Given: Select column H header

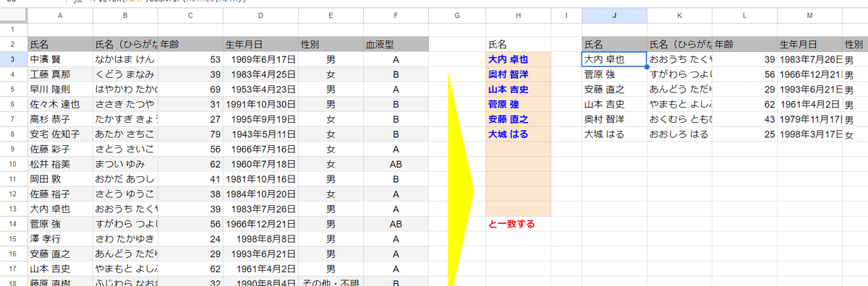Looking at the screenshot, I should [x=519, y=14].
